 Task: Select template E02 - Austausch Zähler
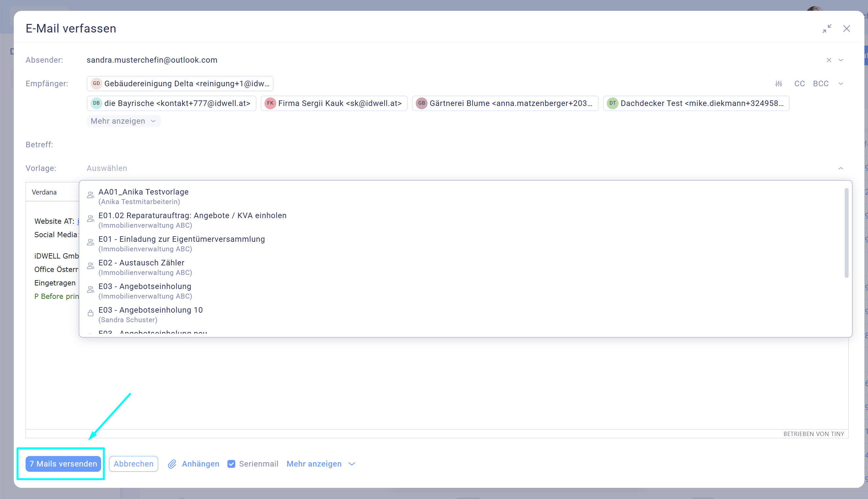pos(141,263)
